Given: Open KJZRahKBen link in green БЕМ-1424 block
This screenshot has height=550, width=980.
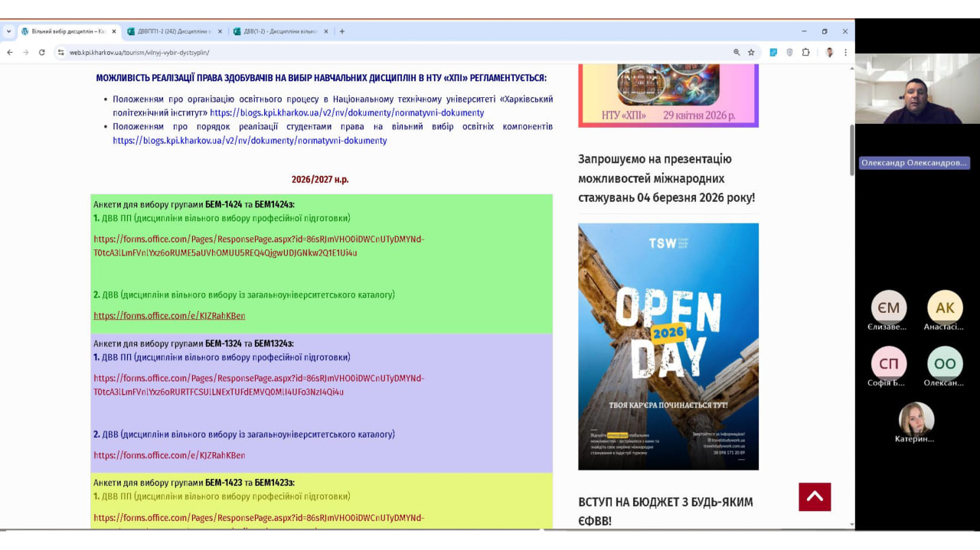Looking at the screenshot, I should coord(169,315).
